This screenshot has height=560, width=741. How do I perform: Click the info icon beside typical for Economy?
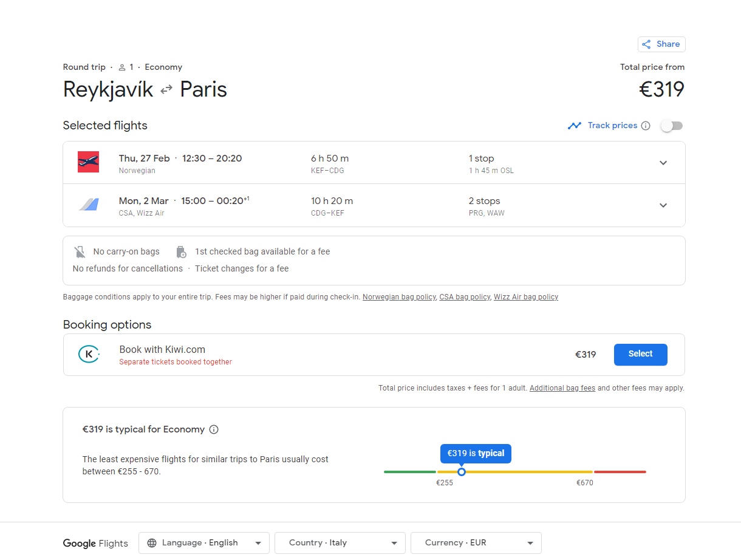click(x=214, y=429)
